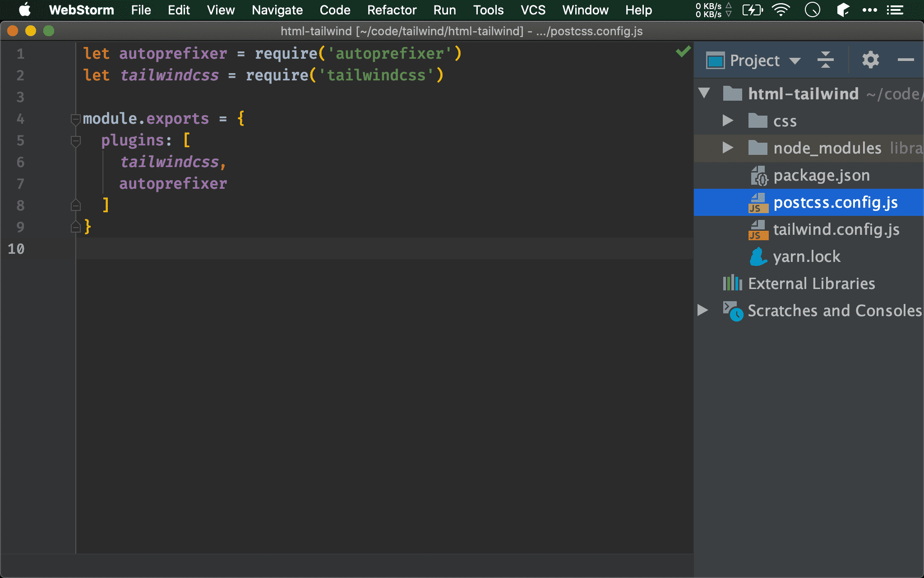This screenshot has width=924, height=578.
Task: Open the Refactor menu
Action: click(x=392, y=10)
